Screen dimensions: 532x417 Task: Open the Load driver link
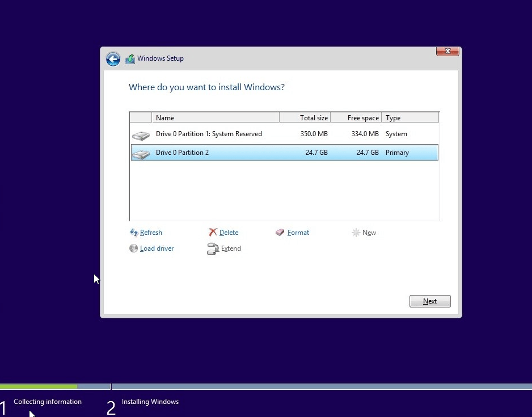[x=157, y=248]
